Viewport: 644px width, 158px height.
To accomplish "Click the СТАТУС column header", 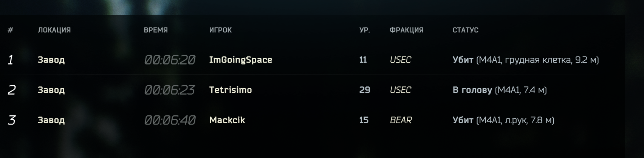I will pos(465,30).
